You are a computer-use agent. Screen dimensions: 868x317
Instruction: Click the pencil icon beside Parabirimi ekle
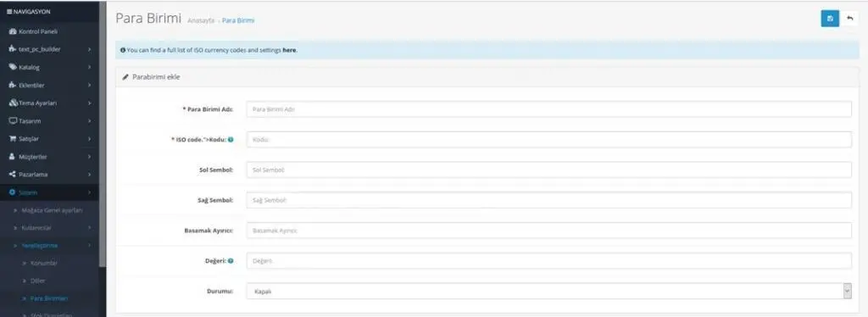pyautogui.click(x=125, y=77)
